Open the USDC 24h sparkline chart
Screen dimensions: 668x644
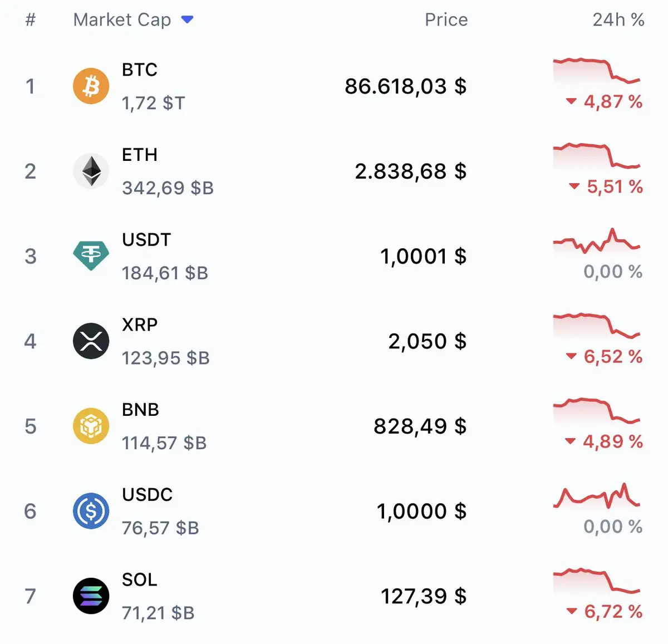click(x=596, y=496)
